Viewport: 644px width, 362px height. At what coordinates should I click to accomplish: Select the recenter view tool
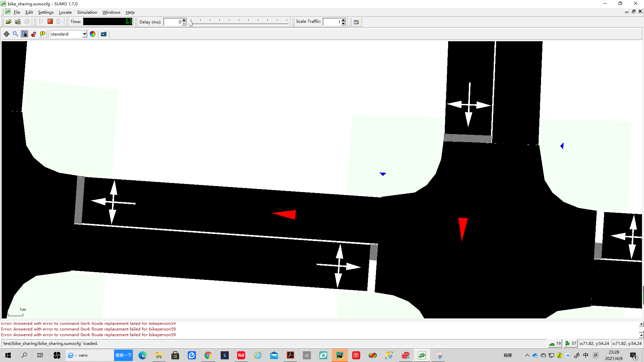coord(6,34)
